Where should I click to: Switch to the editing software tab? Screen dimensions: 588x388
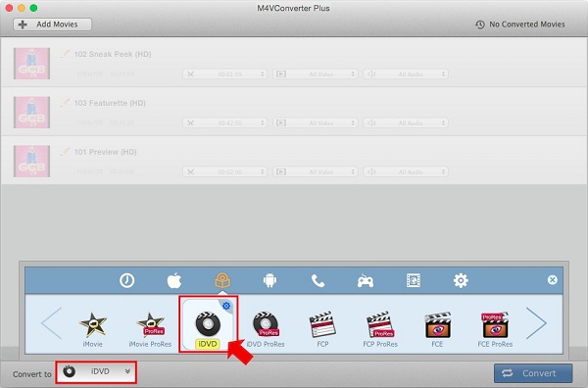click(222, 280)
